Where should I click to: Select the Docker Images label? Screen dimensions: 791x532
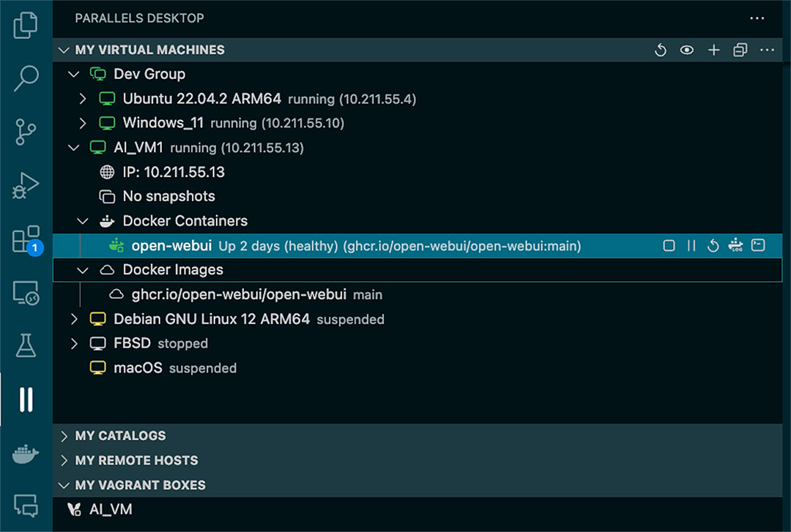coord(173,270)
